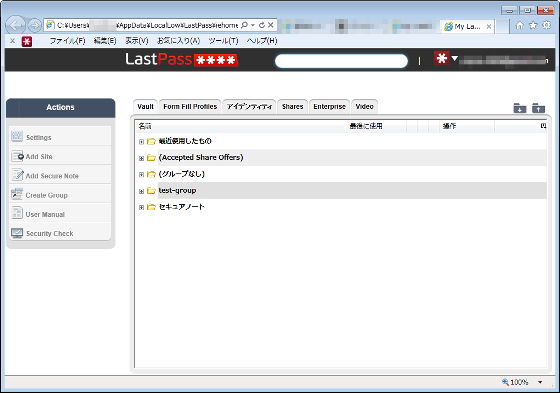
Task: Select the セキュアノート row text
Action: [181, 207]
